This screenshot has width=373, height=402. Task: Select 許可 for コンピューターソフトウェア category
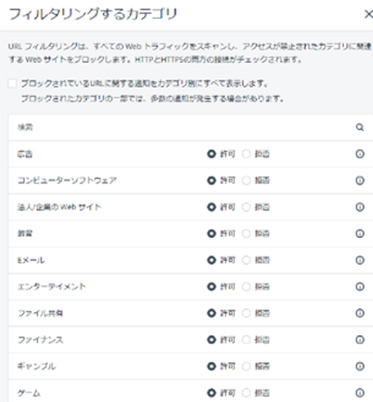(211, 180)
